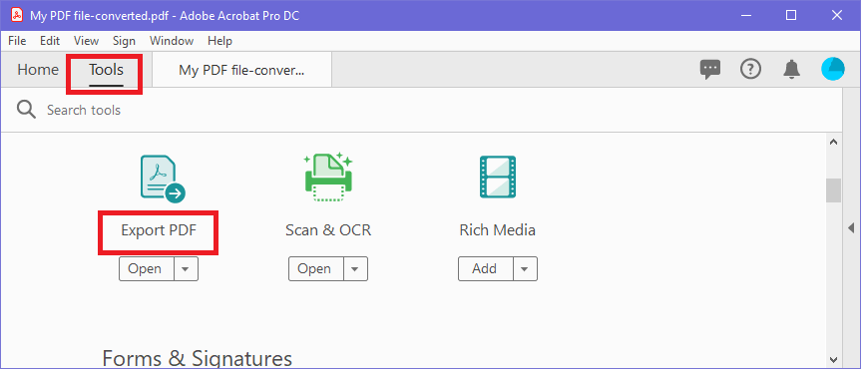The height and width of the screenshot is (370, 868).
Task: Click the Export PDF tool icon
Action: tap(163, 179)
